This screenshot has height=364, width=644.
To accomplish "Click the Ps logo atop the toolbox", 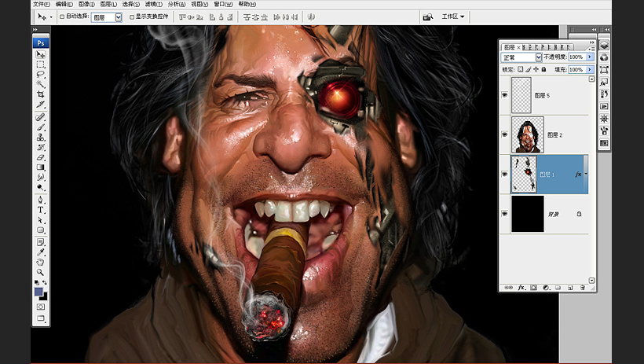I will point(41,42).
